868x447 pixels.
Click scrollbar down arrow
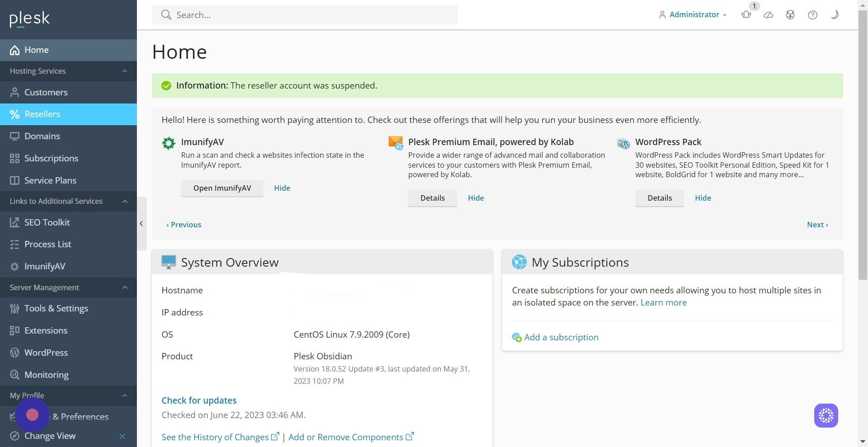(863, 442)
